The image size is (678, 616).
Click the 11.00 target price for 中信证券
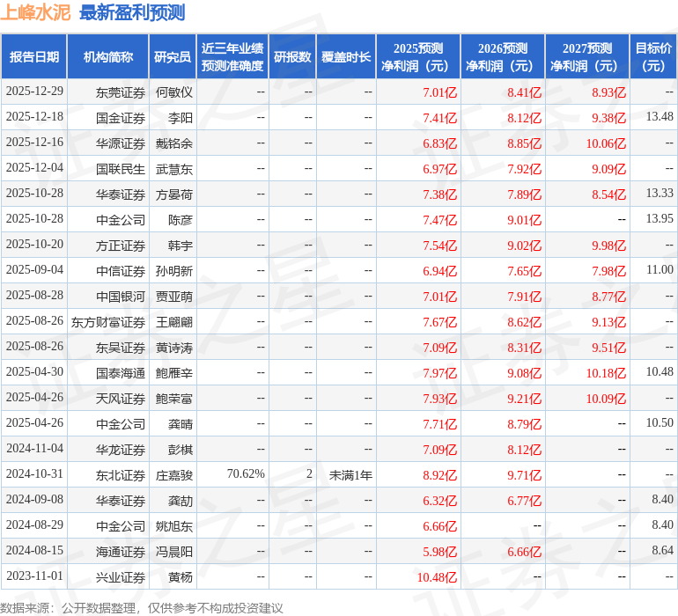659,270
